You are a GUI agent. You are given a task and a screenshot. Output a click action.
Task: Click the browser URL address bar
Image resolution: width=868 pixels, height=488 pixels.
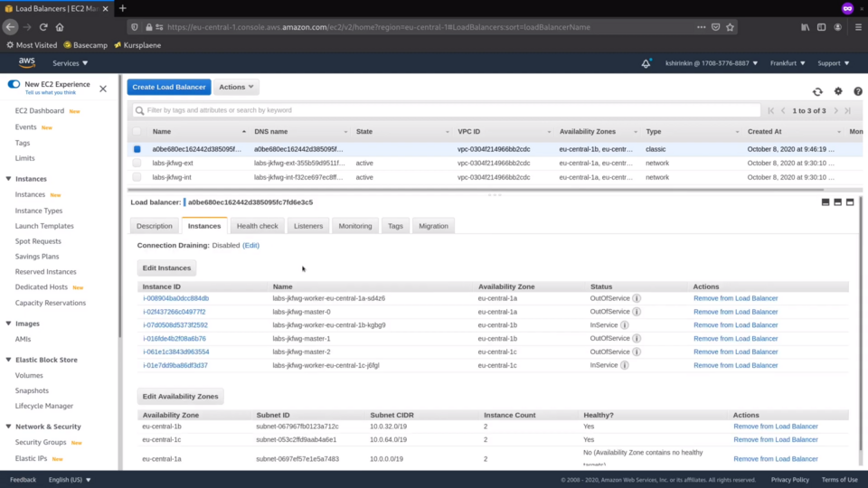click(x=379, y=27)
